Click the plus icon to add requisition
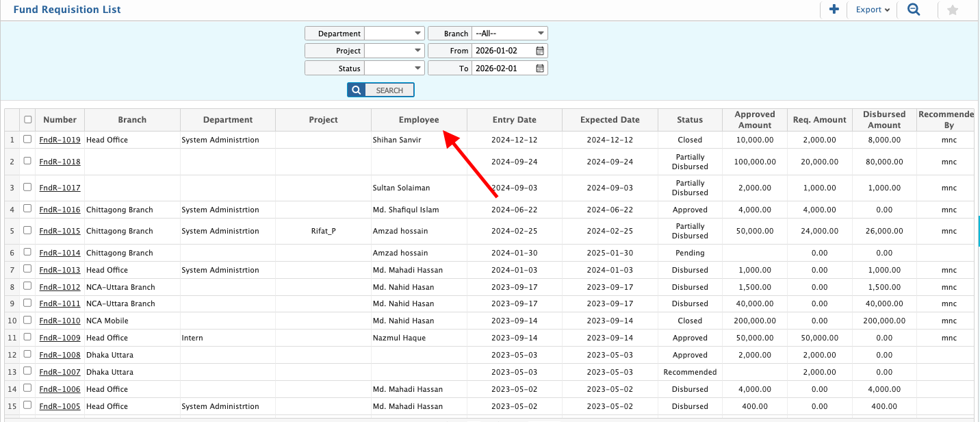 click(x=834, y=10)
